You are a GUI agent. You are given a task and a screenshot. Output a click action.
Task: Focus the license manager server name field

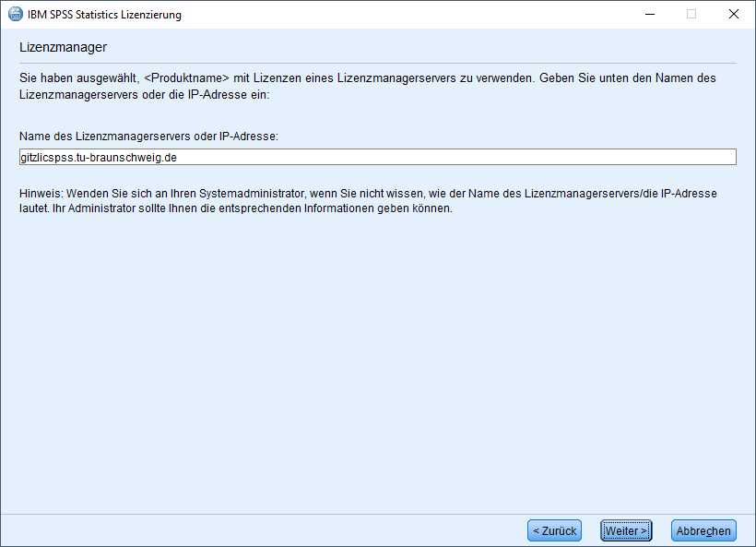pyautogui.click(x=377, y=157)
